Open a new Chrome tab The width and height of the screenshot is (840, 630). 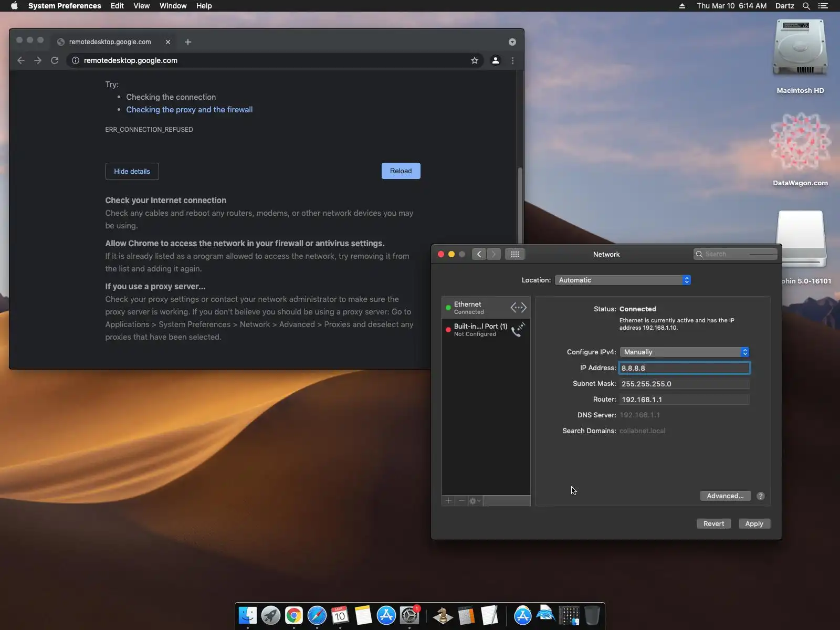pos(188,42)
